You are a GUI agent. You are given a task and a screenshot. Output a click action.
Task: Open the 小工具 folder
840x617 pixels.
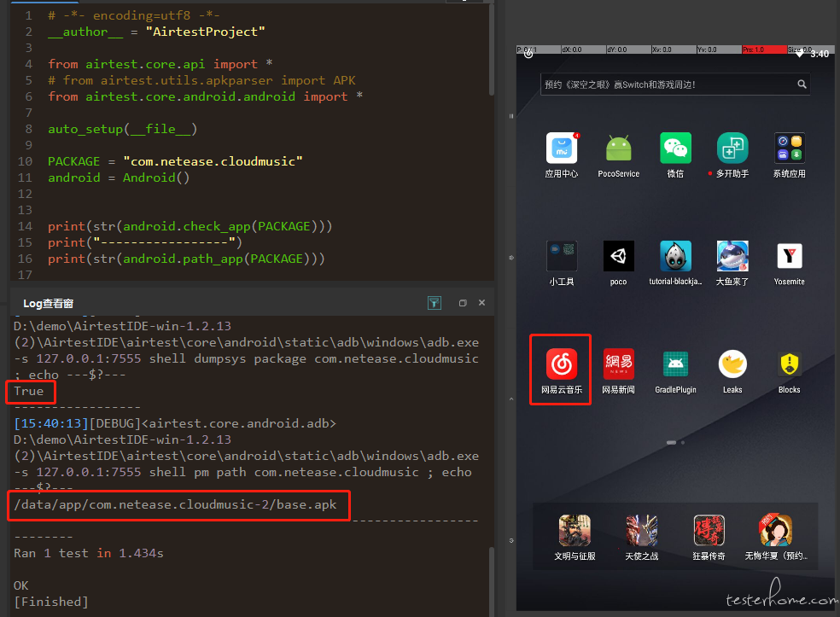562,256
